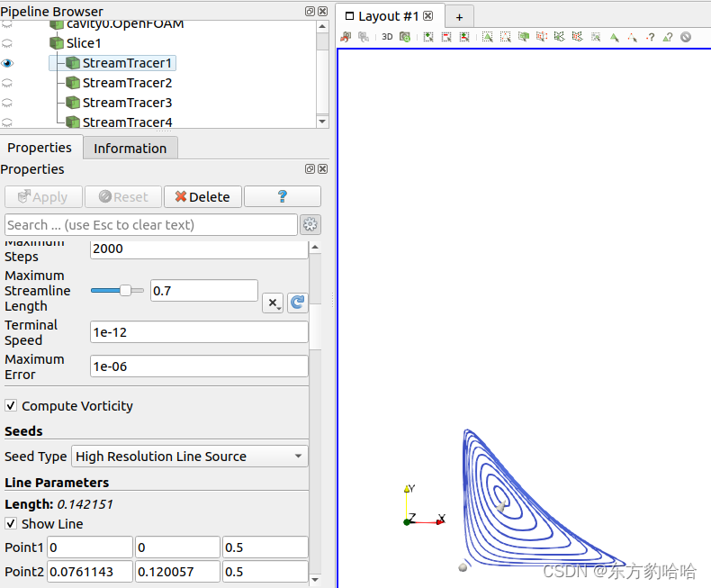Viewport: 711px width, 588px height.
Task: Float the Pipeline Browser panel
Action: (x=310, y=12)
